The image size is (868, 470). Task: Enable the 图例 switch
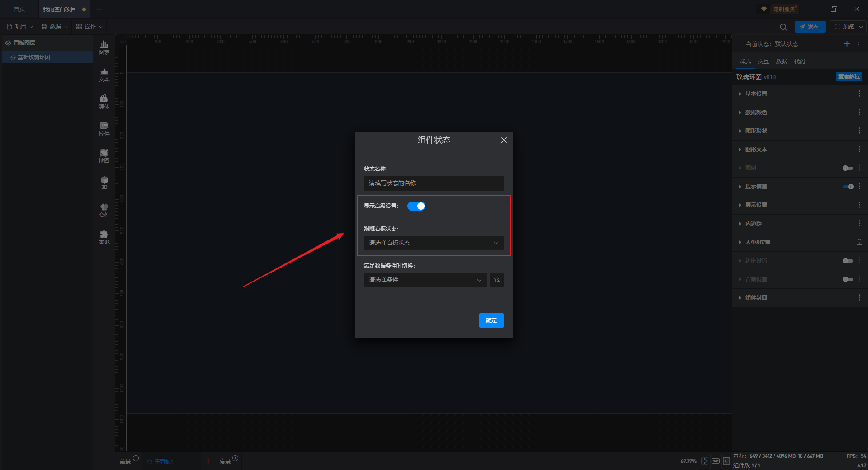[x=848, y=168]
